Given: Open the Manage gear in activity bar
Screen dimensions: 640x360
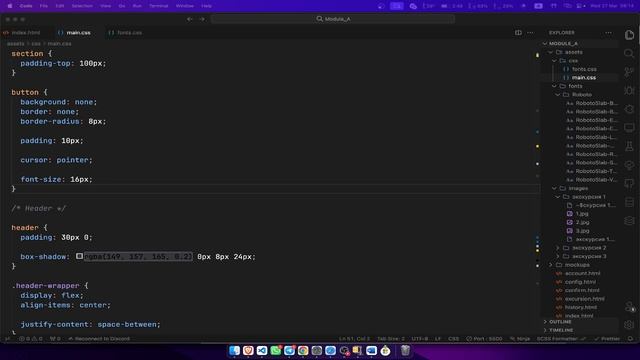Looking at the screenshot, I should coord(629,325).
